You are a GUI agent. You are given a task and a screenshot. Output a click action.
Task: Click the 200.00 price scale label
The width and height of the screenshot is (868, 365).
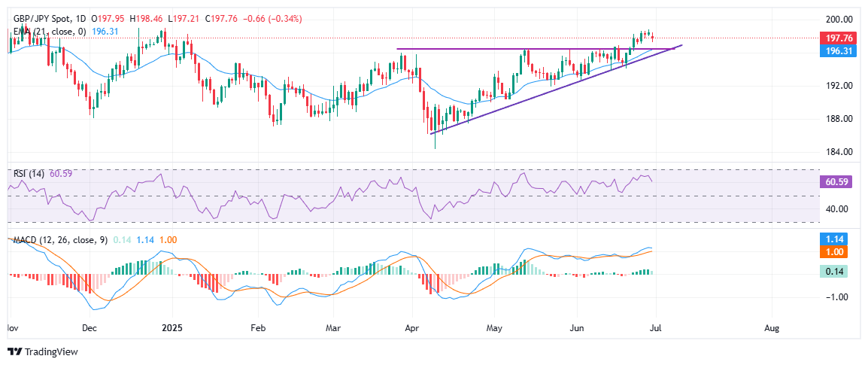(839, 20)
